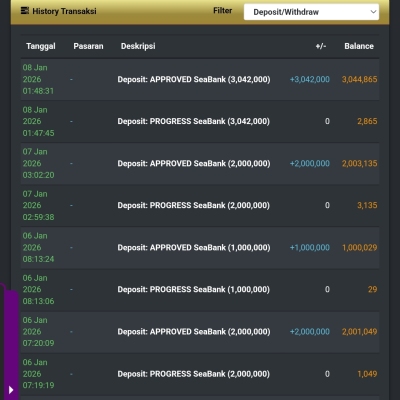400x400 pixels.
Task: Click the Deskripsi column header
Action: point(138,46)
